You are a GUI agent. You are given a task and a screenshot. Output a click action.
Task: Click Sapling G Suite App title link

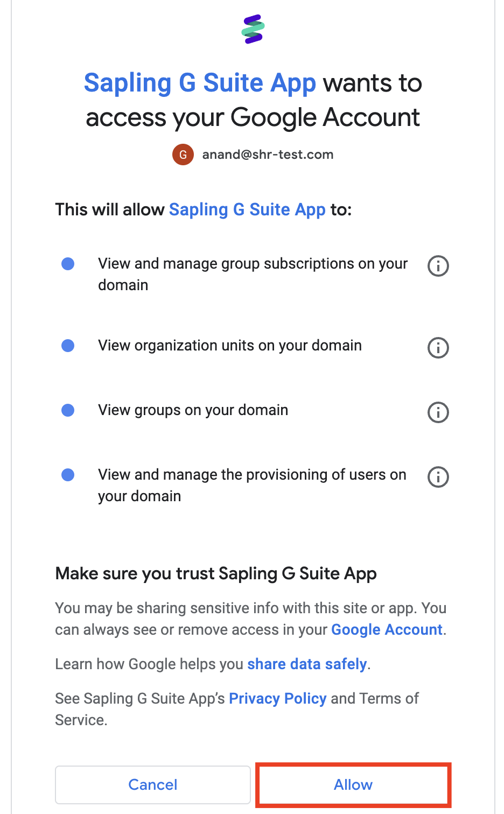click(x=200, y=83)
